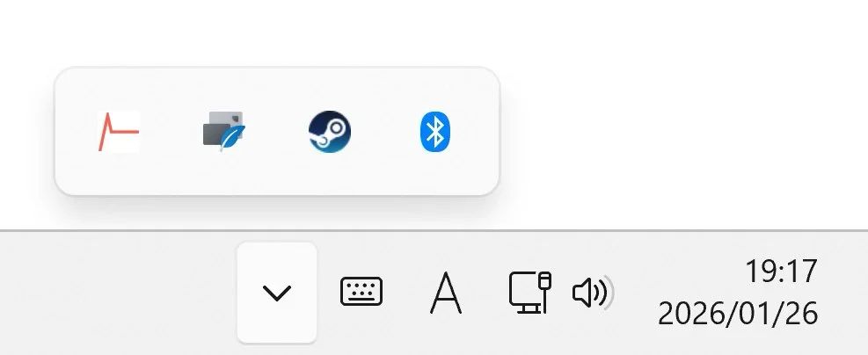Show the Steam client from its tray icon
Image resolution: width=868 pixels, height=355 pixels.
point(330,131)
